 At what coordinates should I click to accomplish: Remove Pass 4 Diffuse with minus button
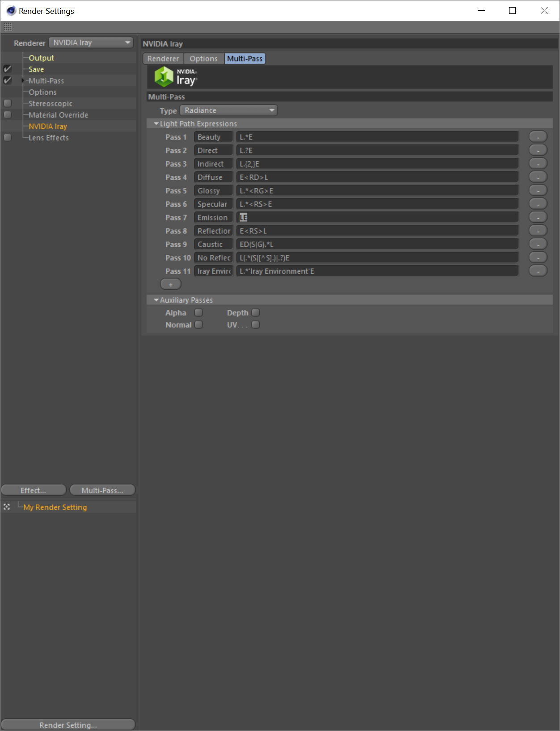coord(538,177)
